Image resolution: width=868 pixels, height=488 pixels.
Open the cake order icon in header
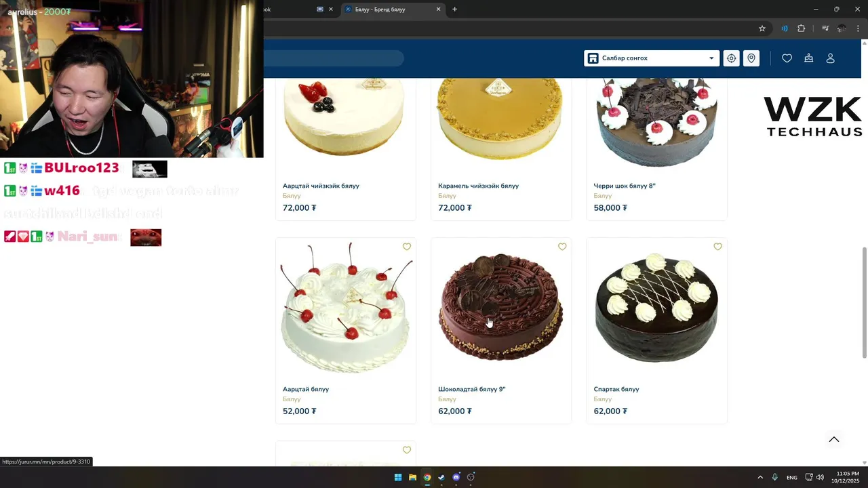(x=809, y=58)
